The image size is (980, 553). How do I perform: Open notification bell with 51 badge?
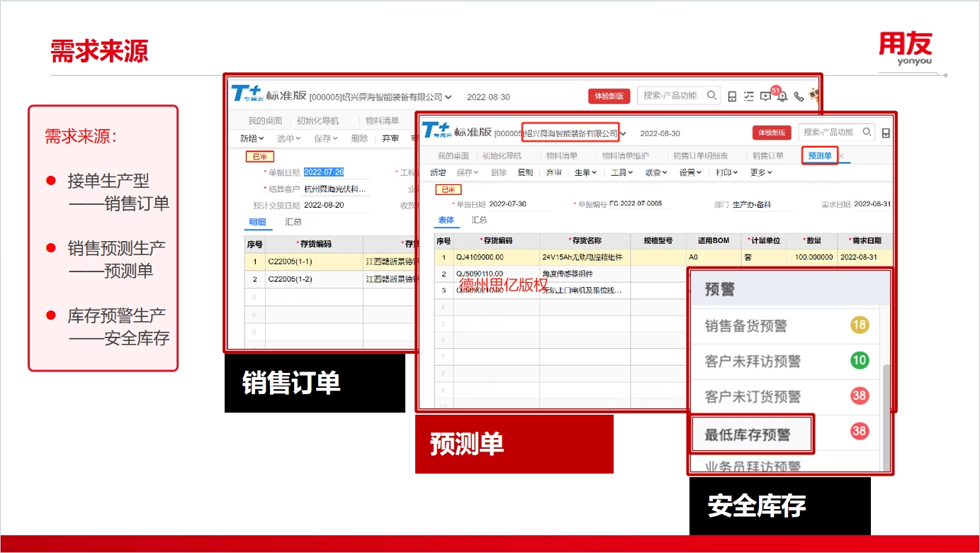click(781, 96)
